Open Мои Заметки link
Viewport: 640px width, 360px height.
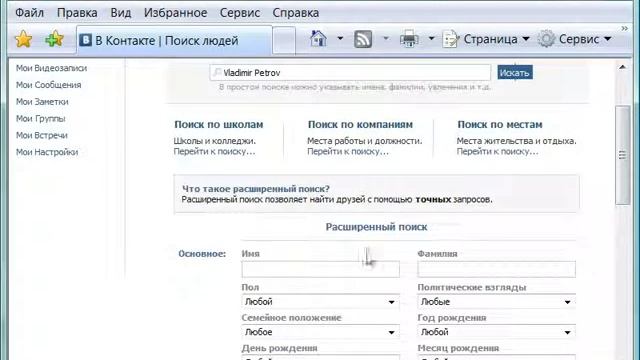42,102
